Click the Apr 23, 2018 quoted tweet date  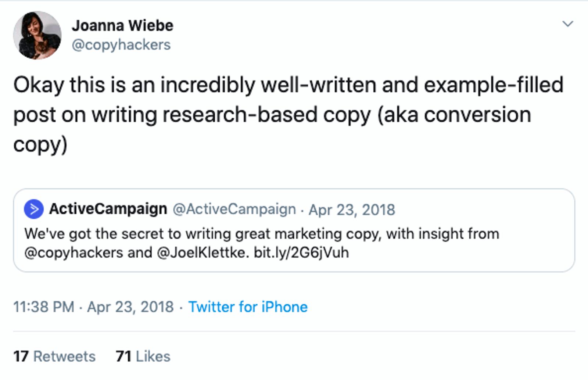(x=351, y=209)
